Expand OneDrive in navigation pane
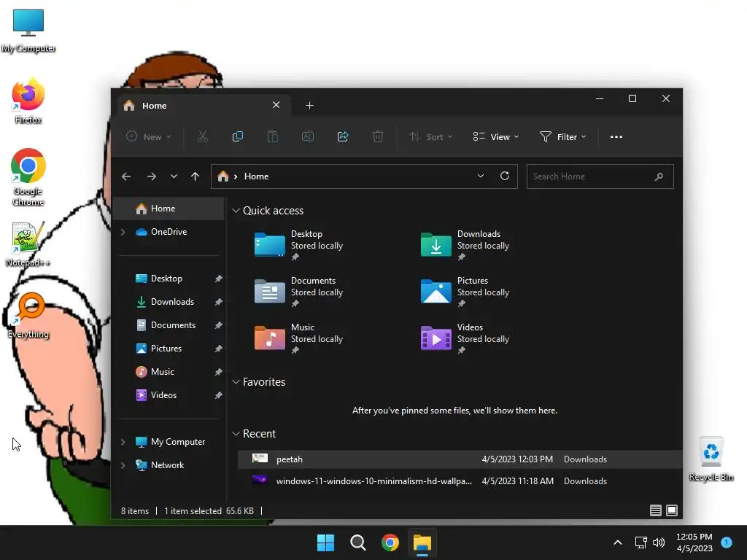This screenshot has height=560, width=747. (x=123, y=232)
